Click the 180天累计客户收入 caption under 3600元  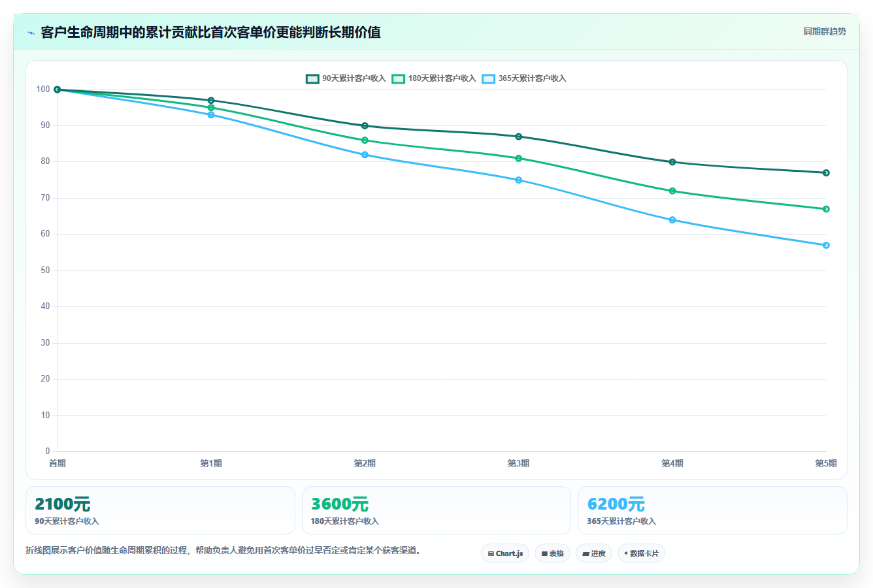pos(345,521)
